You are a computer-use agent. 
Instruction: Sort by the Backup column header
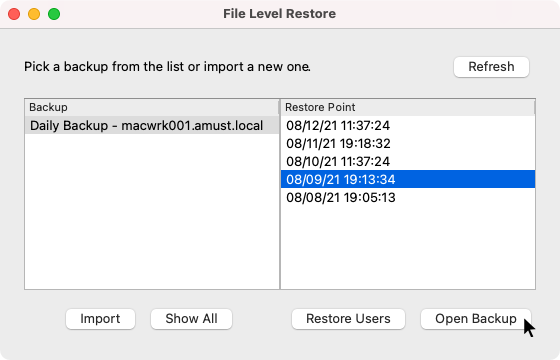152,107
